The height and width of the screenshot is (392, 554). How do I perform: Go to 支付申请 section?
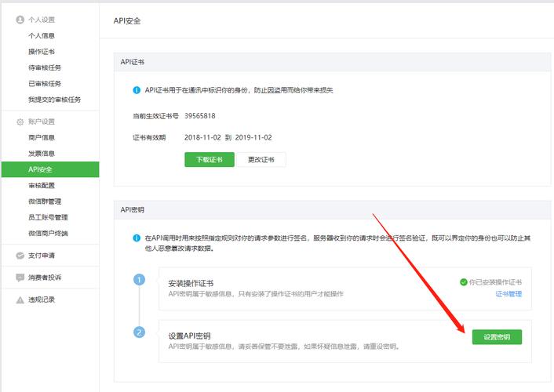point(42,256)
